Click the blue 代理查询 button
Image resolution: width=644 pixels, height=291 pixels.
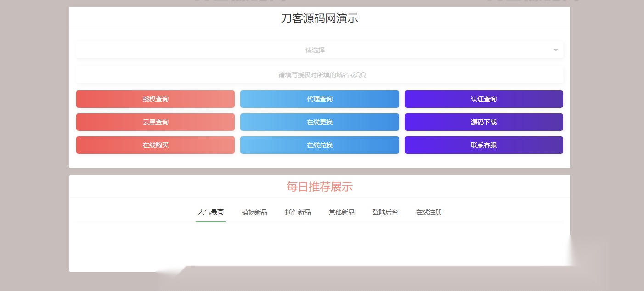pyautogui.click(x=320, y=99)
